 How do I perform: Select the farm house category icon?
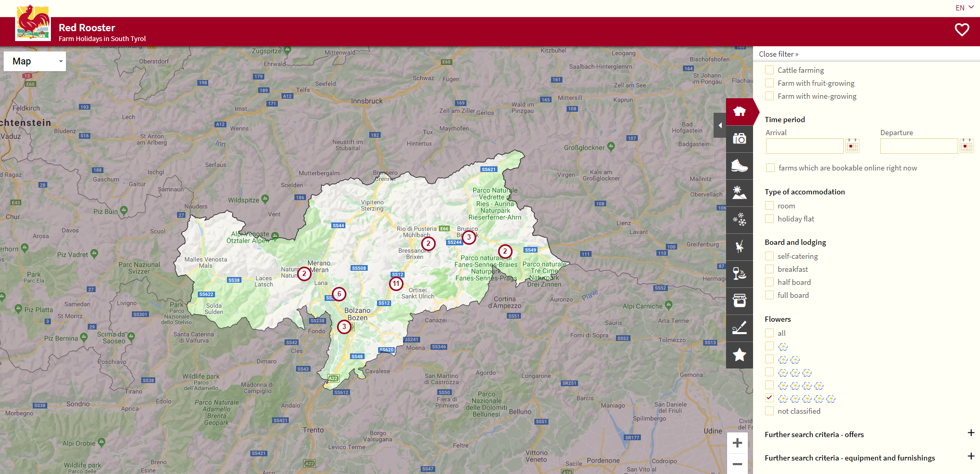pos(740,111)
